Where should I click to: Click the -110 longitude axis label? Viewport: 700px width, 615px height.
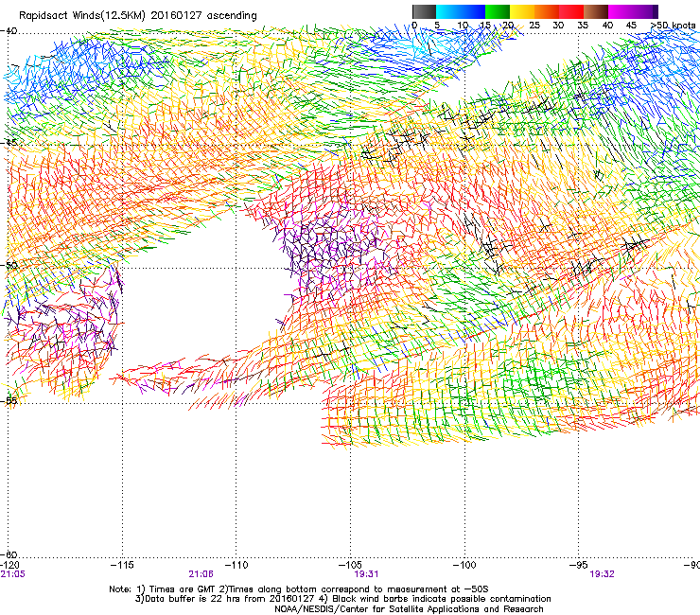point(236,565)
